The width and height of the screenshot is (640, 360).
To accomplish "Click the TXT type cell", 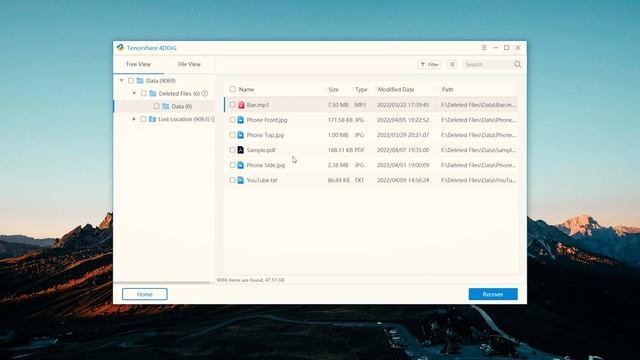I will coord(359,180).
